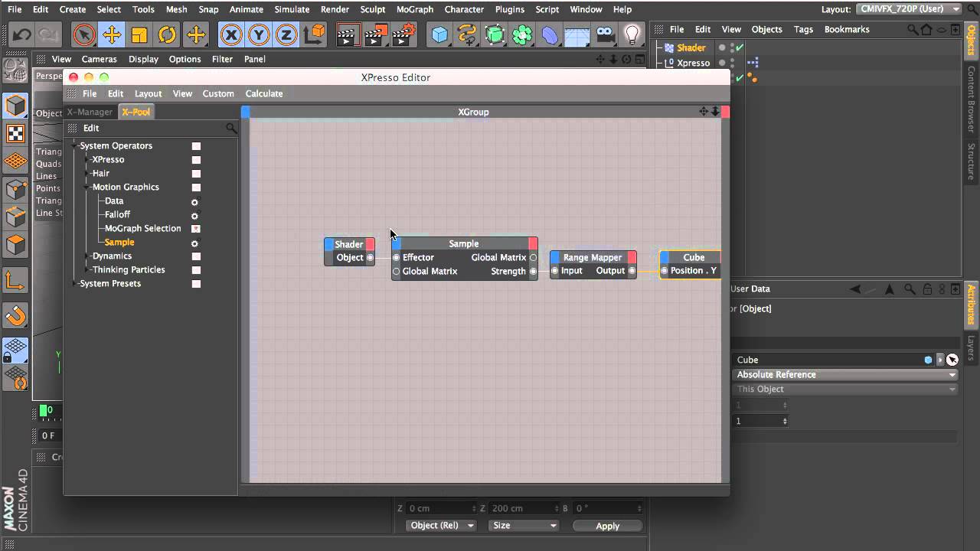Toggle Shader object visibility dots

point(732,47)
